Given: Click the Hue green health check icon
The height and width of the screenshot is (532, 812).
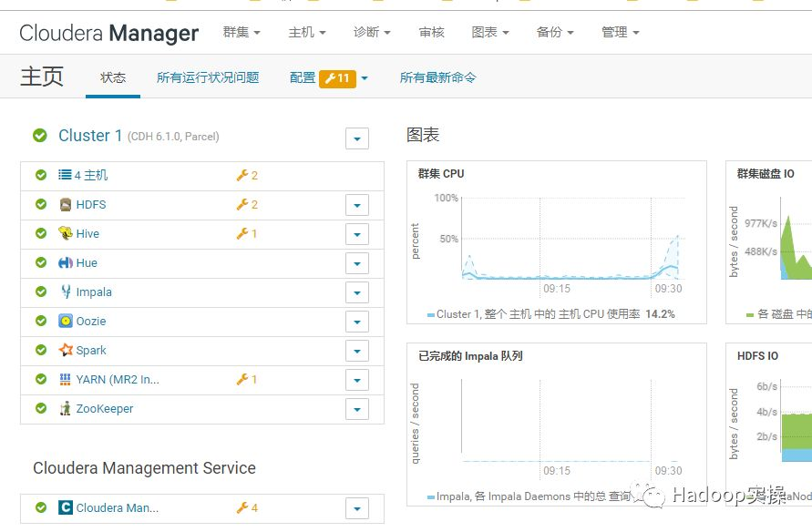Looking at the screenshot, I should (x=41, y=263).
